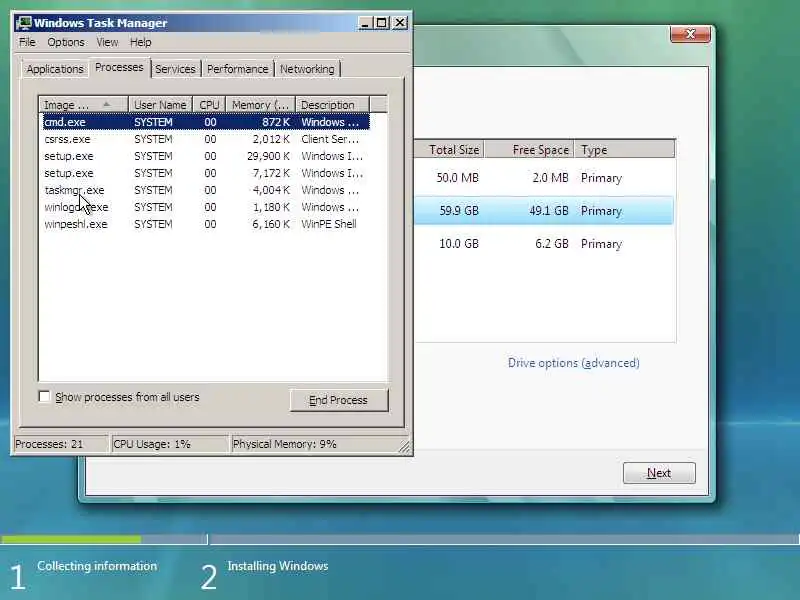Minimize the Windows Task Manager window

(365, 23)
